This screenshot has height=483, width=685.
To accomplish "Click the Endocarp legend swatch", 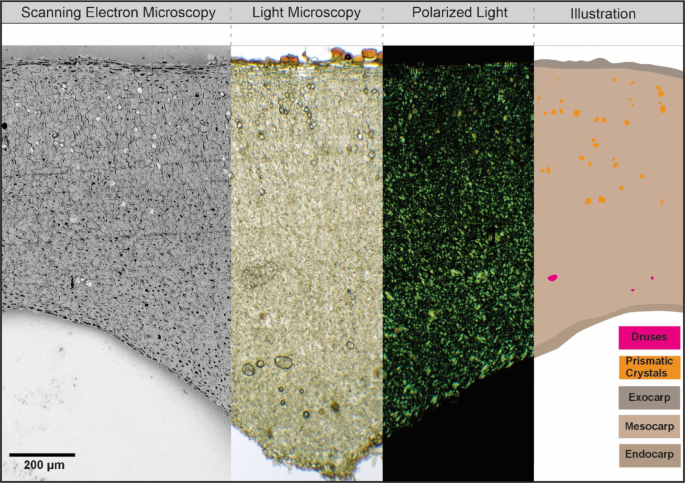I will tap(649, 455).
